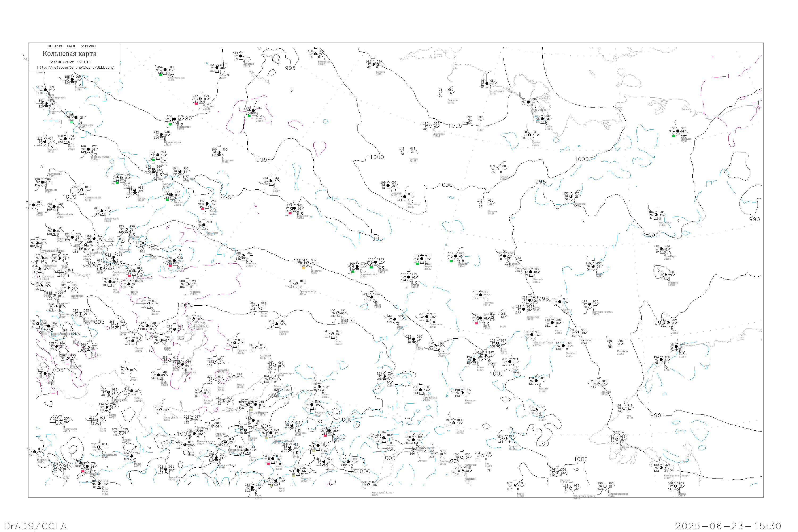Click the red square marker at Туруханск
Image resolution: width=798 pixels, height=532 pixels.
point(196,103)
